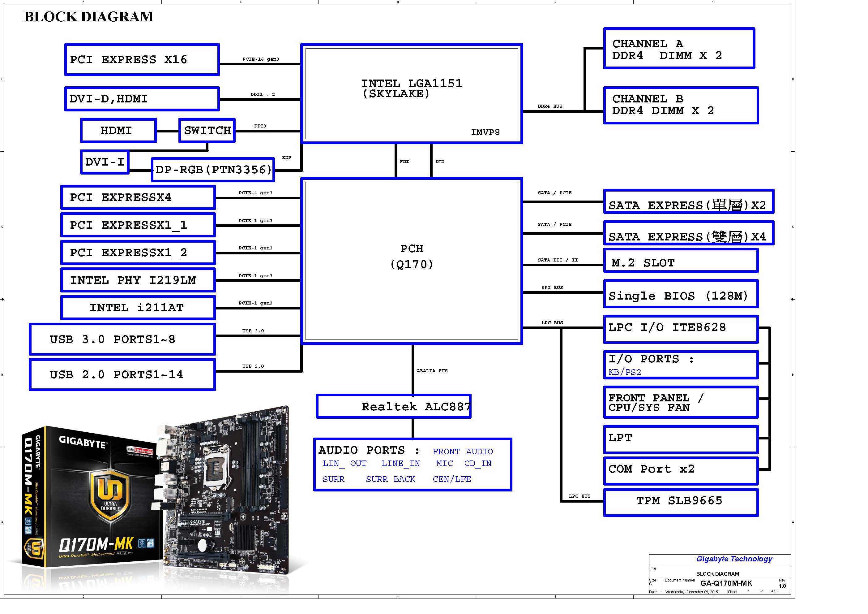Screen dimensions: 868x614
Task: Click the TPM SLB9665 block
Action: point(681,502)
